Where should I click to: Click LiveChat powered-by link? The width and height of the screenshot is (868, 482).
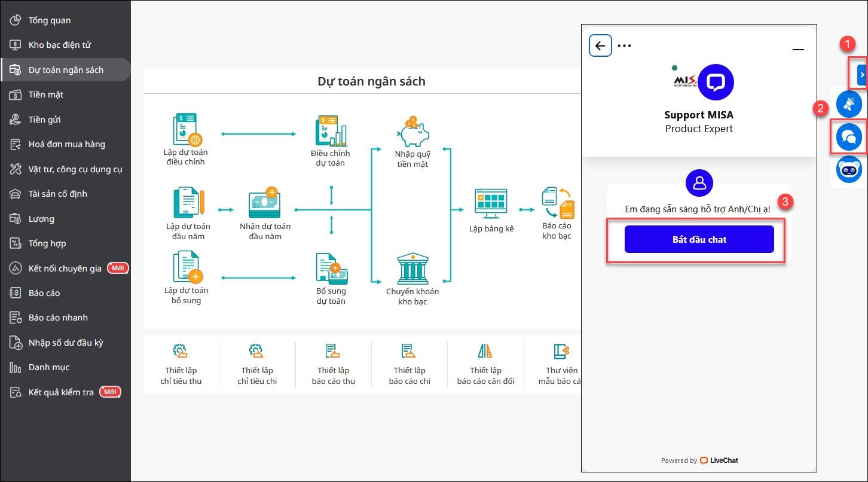coord(719,460)
